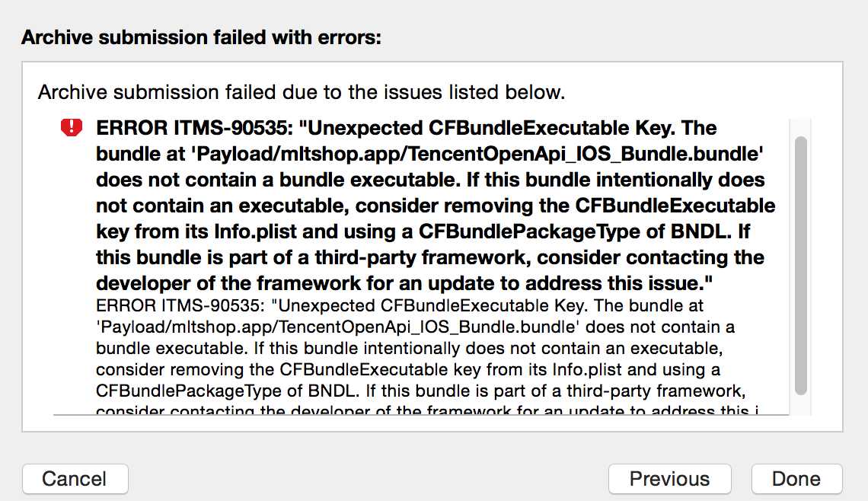
Task: Click the partially cut-off last detail line
Action: (x=427, y=410)
